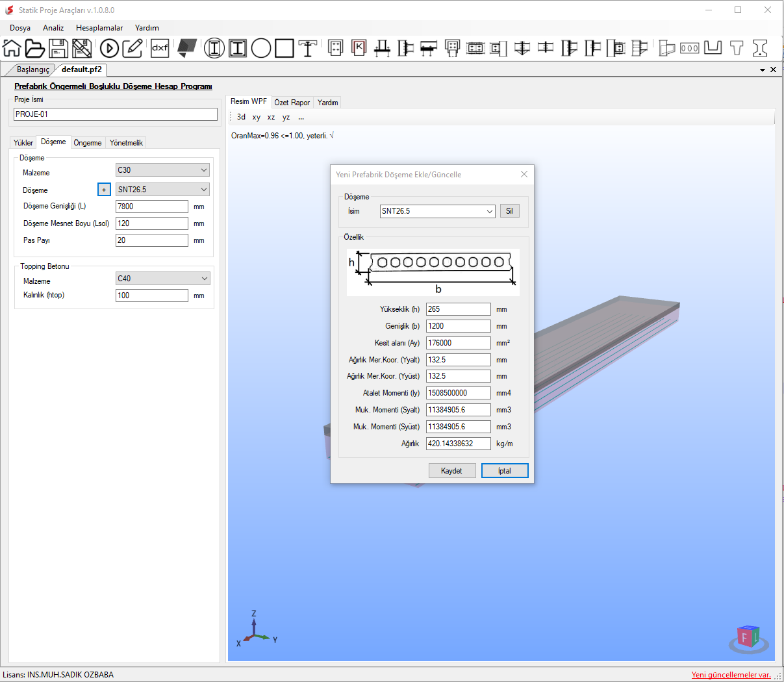Open the tab list dropdown arrow
This screenshot has height=682, width=784.
tap(763, 69)
